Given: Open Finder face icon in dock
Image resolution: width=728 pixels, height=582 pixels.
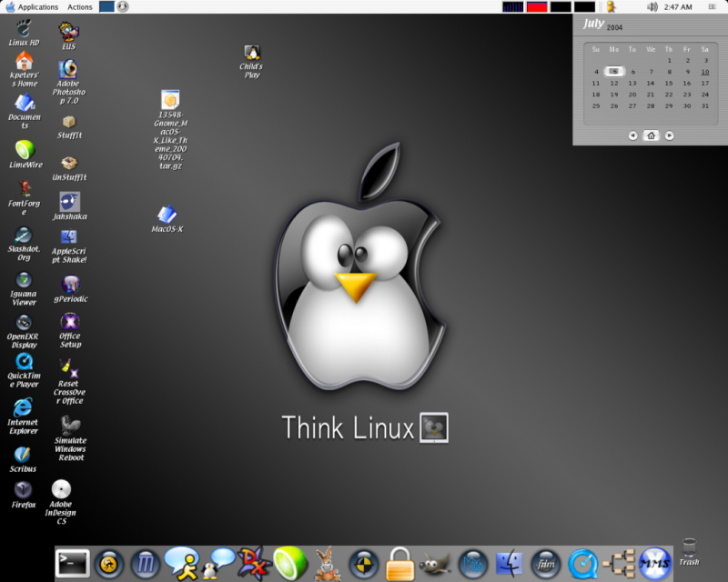Looking at the screenshot, I should click(x=510, y=564).
